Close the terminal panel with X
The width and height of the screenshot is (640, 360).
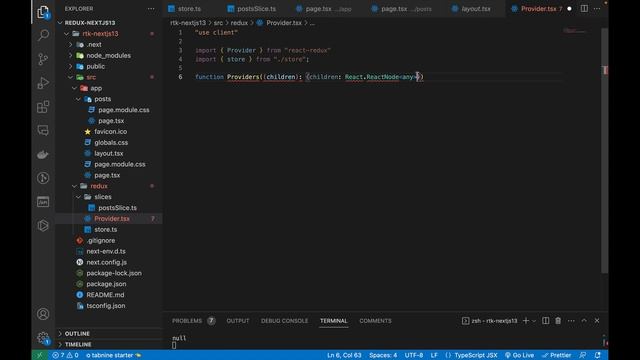[x=597, y=321]
